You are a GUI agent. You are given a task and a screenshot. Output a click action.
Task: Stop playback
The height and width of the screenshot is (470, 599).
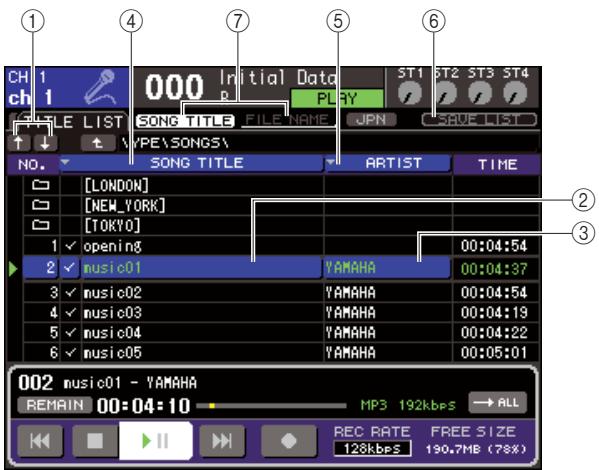click(x=95, y=441)
